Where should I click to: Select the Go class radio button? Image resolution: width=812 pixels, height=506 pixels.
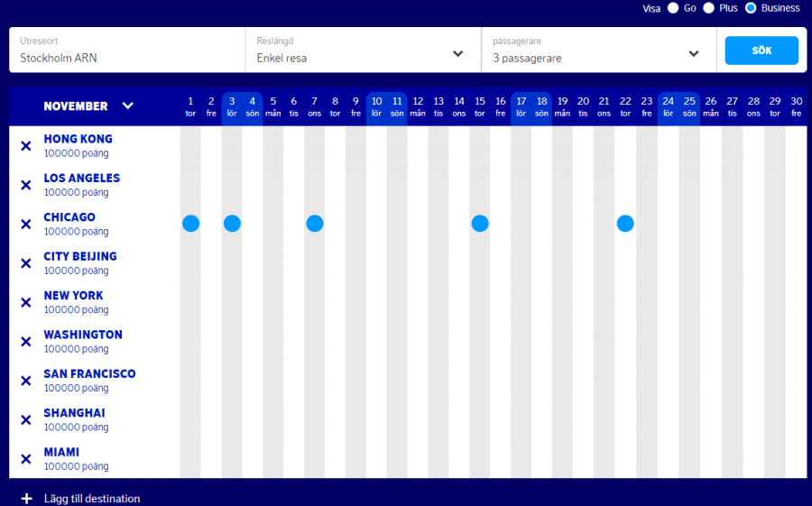673,8
